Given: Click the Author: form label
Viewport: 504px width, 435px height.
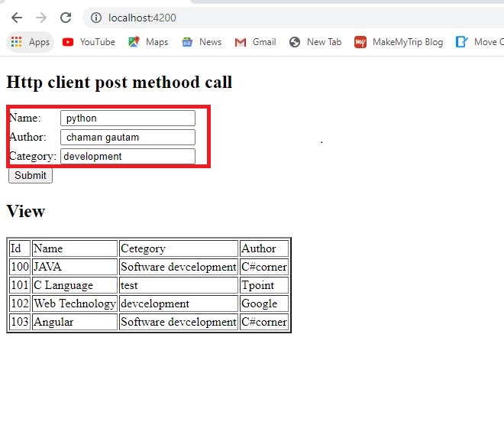Looking at the screenshot, I should pyautogui.click(x=27, y=137).
